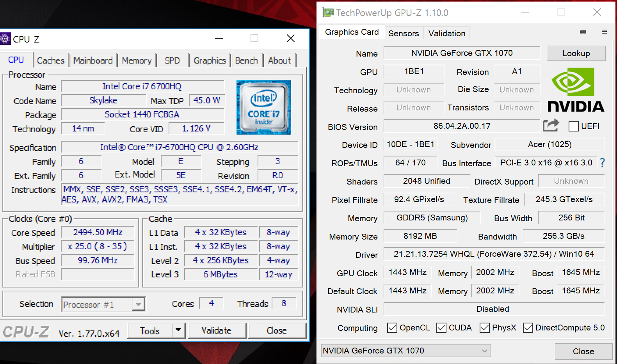
Task: Click the Code Name value Skylake
Action: pyautogui.click(x=103, y=100)
